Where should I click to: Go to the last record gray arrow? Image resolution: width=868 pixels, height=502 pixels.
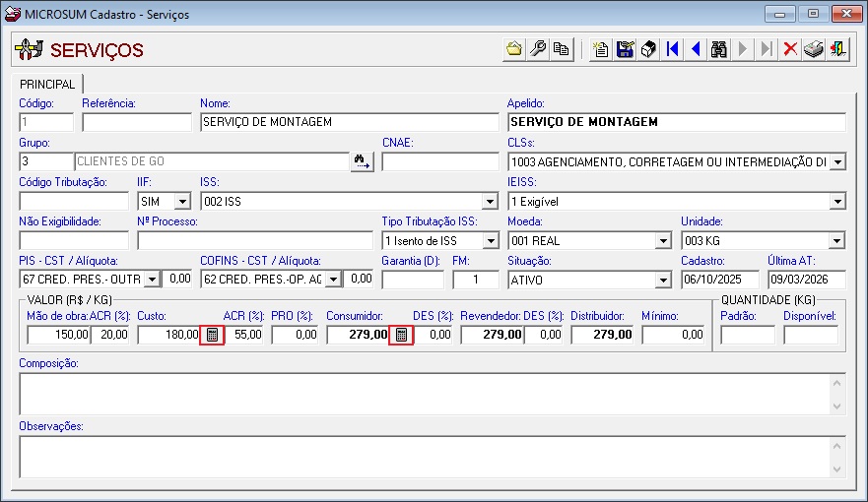click(x=767, y=50)
